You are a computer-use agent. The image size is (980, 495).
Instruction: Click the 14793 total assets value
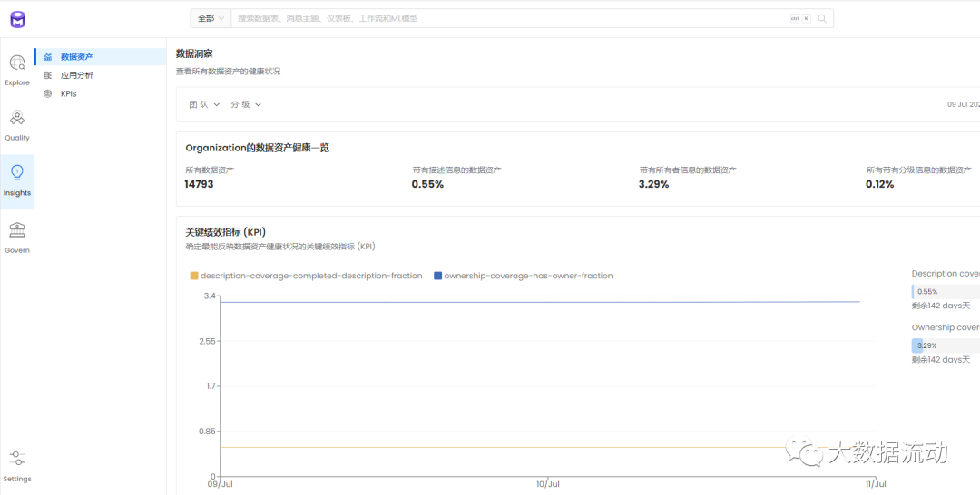click(199, 184)
